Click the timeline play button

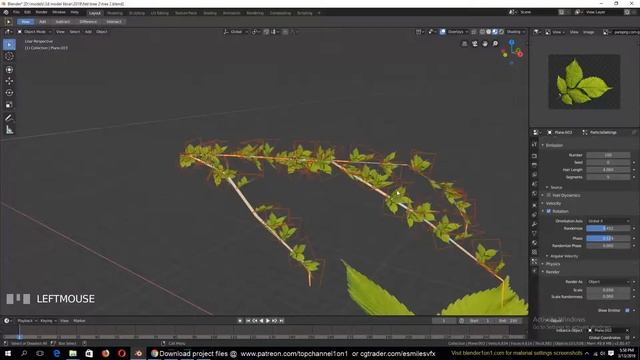(x=268, y=321)
